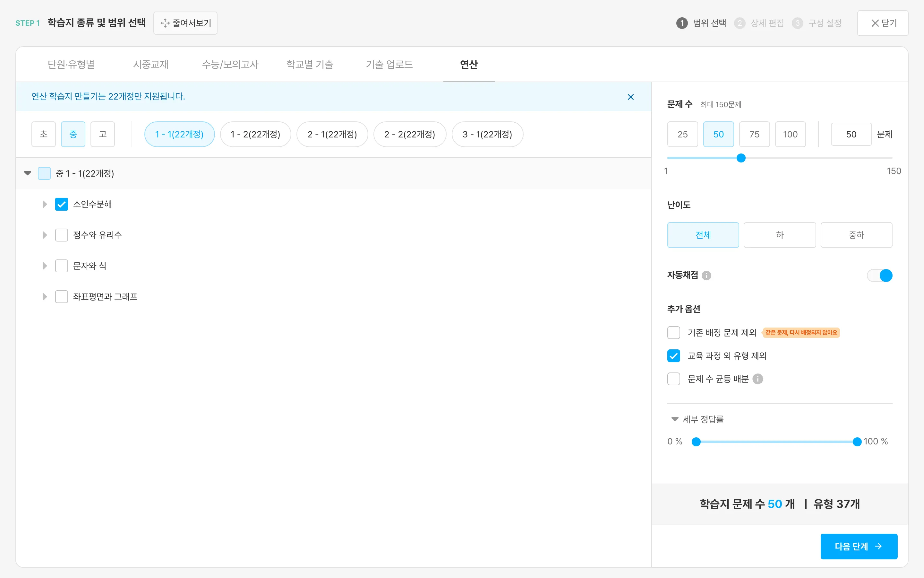Viewport: 924px width, 578px height.
Task: Uncheck the 소인수분해 checkbox
Action: 62,204
